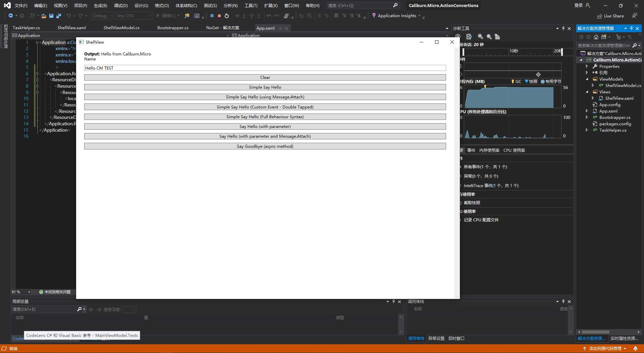644x353 pixels.
Task: Click the Open File folder icon
Action: (x=44, y=16)
